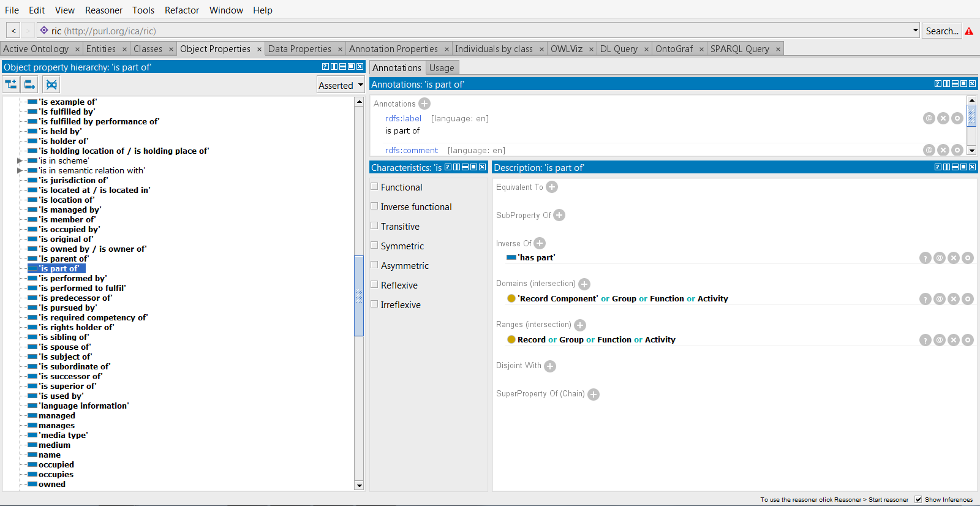Expand the 'is in scheme' tree node
The image size is (980, 506).
[x=20, y=160]
